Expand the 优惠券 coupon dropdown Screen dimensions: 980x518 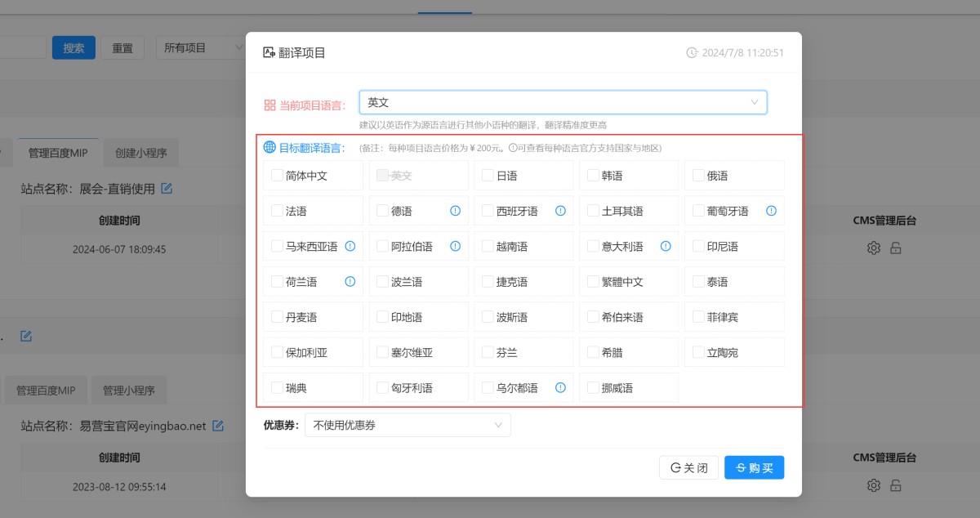point(408,425)
